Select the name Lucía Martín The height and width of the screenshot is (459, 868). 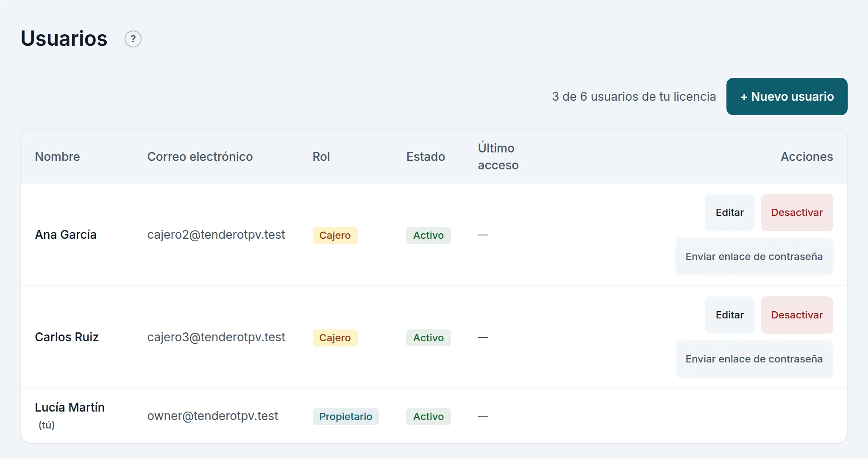coord(70,407)
